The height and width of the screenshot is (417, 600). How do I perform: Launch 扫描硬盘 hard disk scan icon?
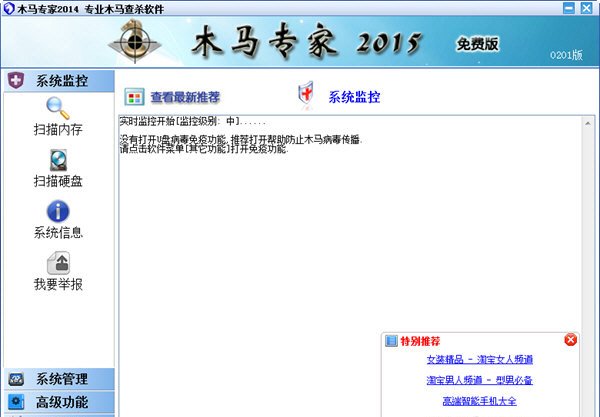pos(58,160)
